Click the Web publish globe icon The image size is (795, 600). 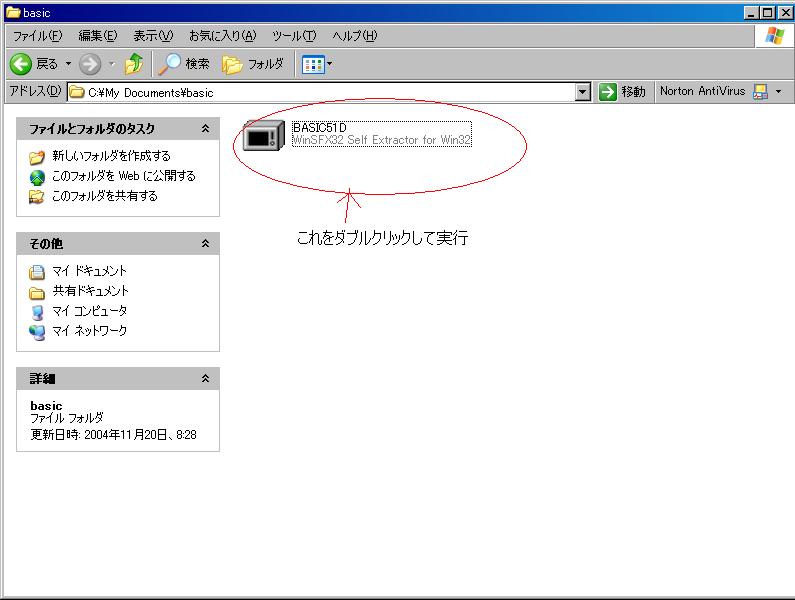(37, 177)
